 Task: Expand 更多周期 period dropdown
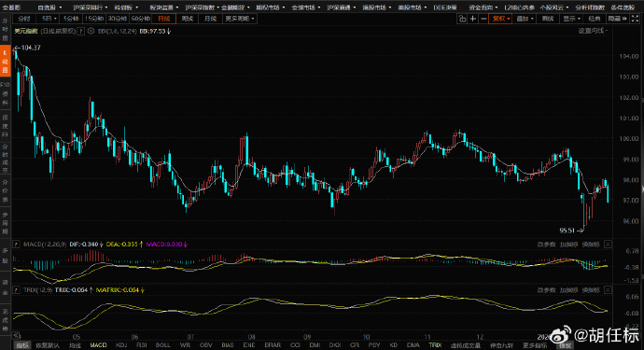tap(240, 19)
